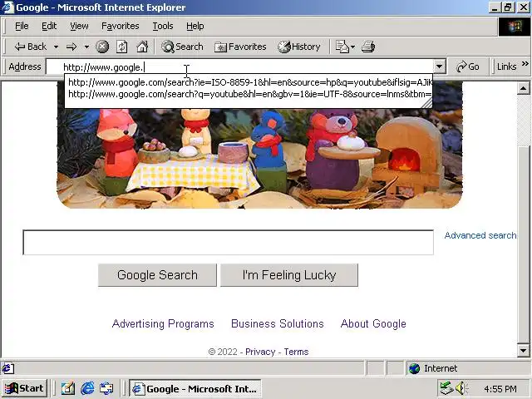The image size is (532, 399).
Task: Open the Business Solutions link
Action: (278, 323)
